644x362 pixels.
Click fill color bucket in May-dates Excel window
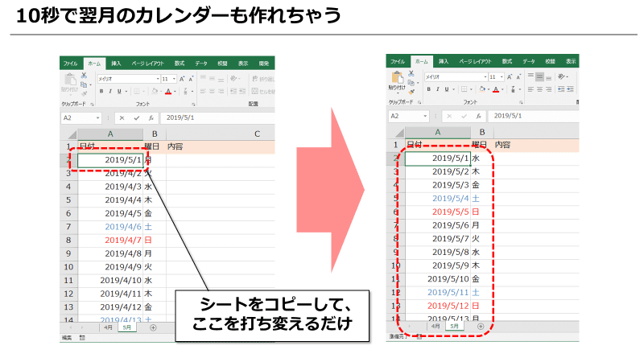(x=482, y=89)
